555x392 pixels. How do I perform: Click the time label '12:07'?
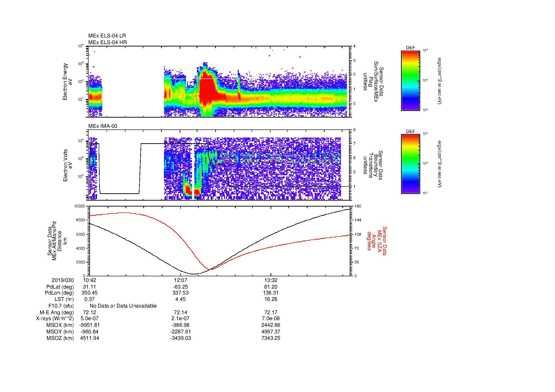click(180, 280)
